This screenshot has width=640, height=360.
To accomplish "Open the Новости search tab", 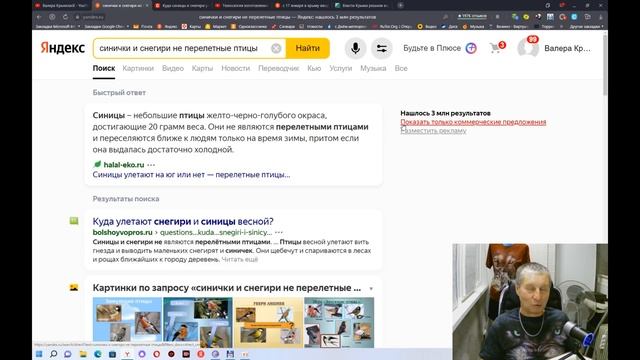I will coord(236,68).
